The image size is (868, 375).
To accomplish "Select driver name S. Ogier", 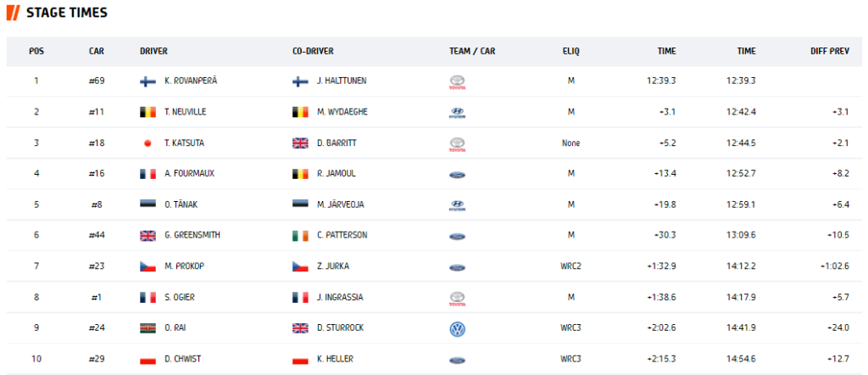I will 180,298.
